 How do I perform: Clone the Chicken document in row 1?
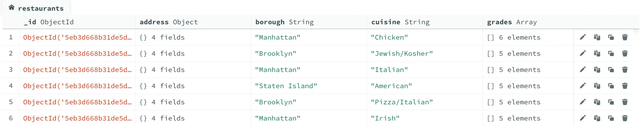click(x=611, y=37)
